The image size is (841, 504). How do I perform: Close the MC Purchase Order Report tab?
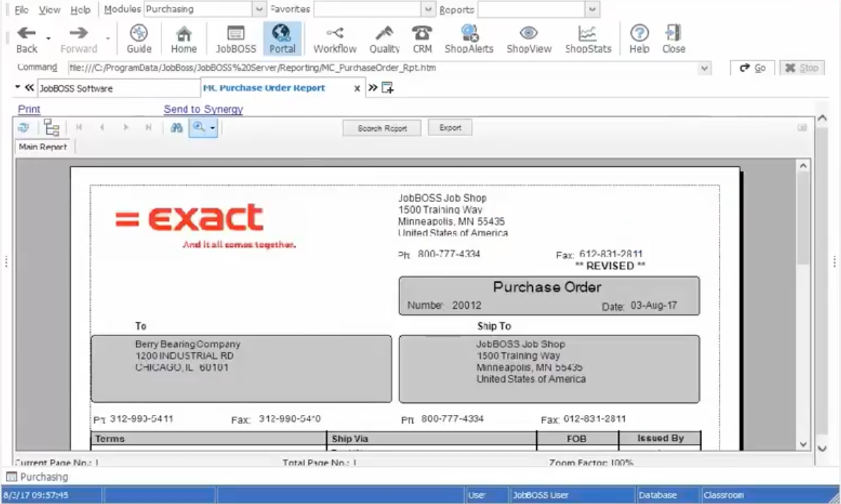point(357,88)
